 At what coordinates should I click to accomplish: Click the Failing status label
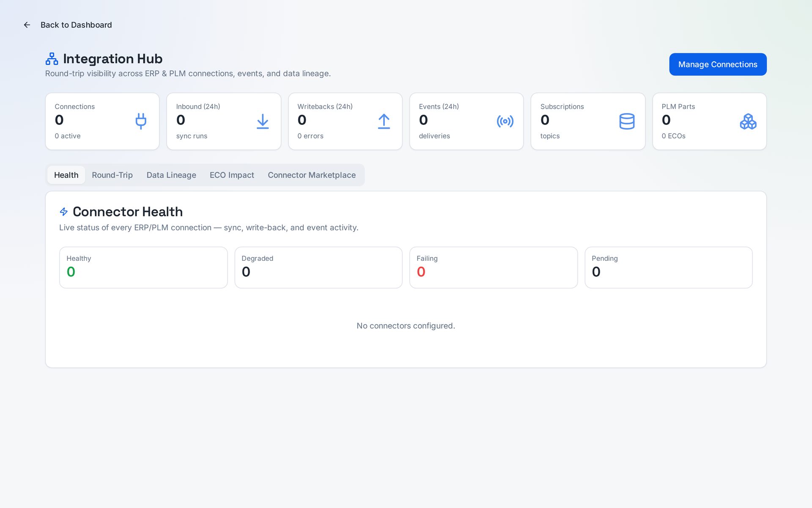click(x=427, y=259)
